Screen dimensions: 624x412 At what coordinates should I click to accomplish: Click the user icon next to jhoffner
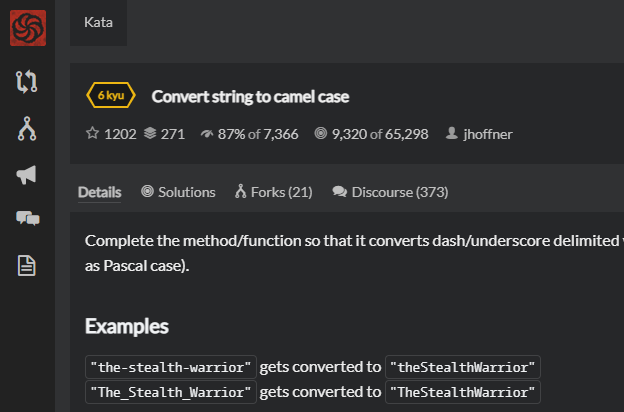click(452, 134)
